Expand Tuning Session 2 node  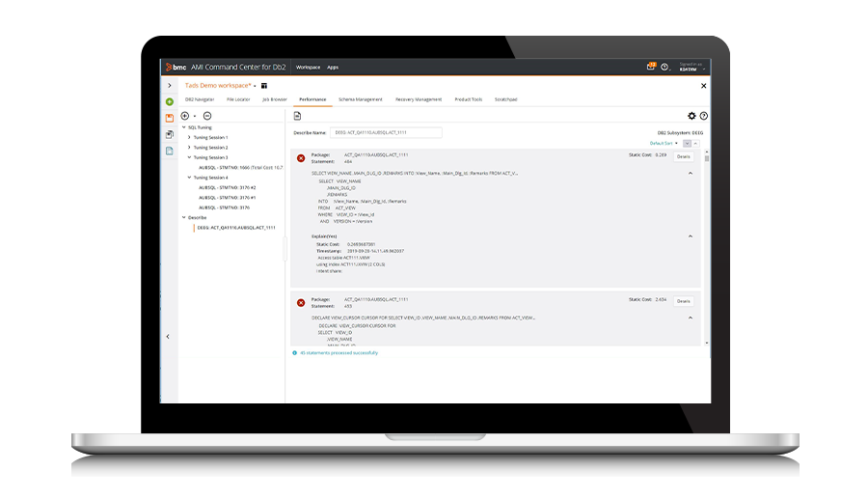(189, 148)
